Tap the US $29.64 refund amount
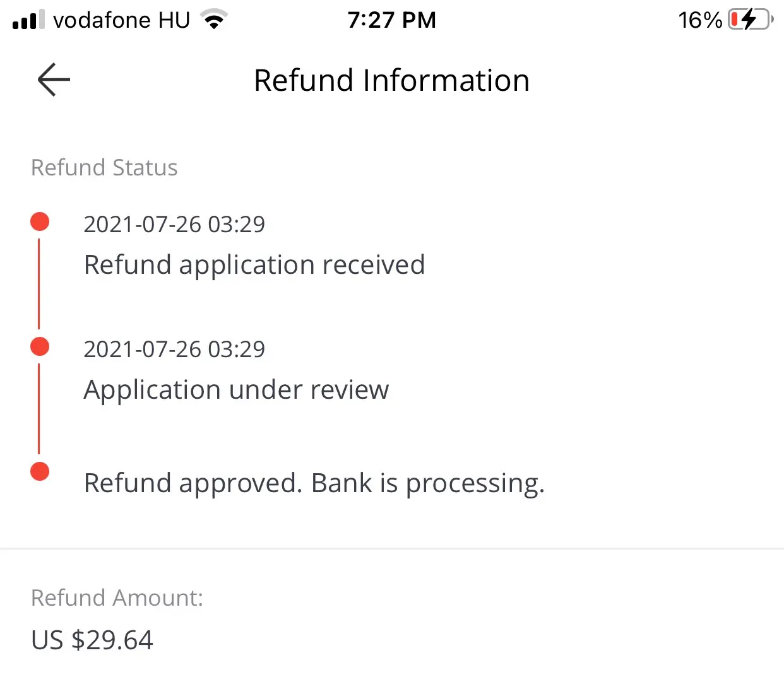Viewport: 784px width, 689px height. coord(92,640)
